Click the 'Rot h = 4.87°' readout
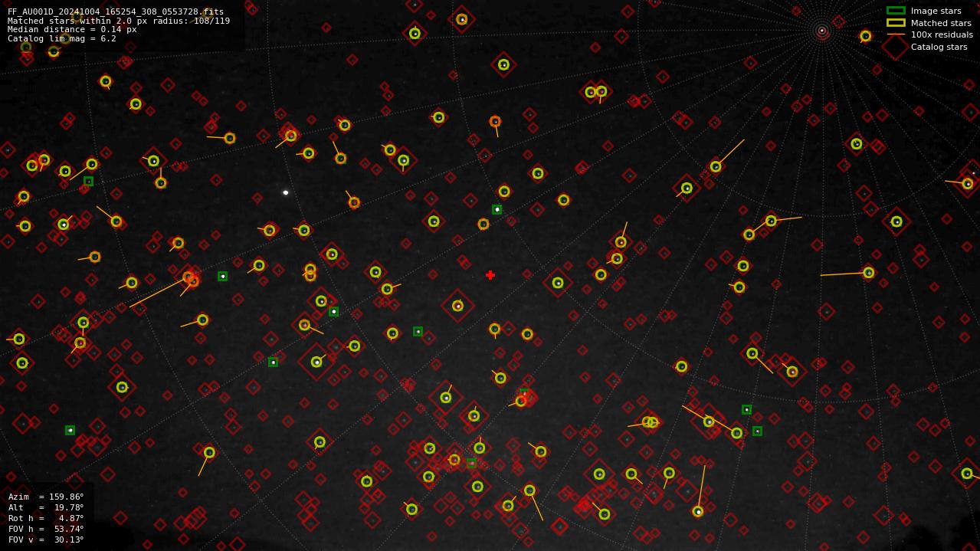This screenshot has height=551, width=980. pyautogui.click(x=46, y=518)
